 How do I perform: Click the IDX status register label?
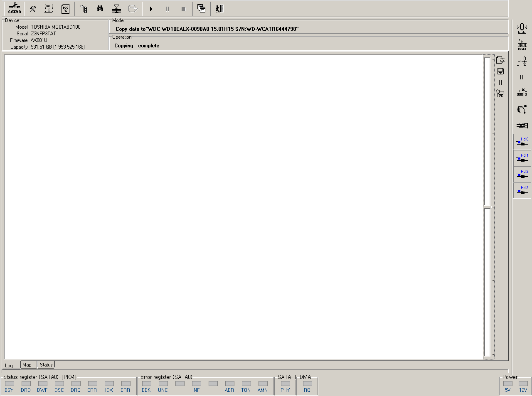pyautogui.click(x=109, y=390)
